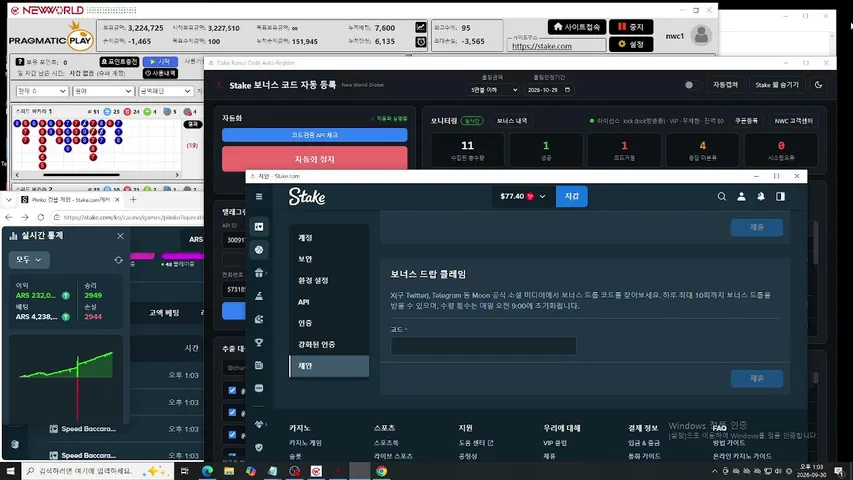Click the blue wallet button in Stake header
Screen dimensions: 853x480
(571, 196)
